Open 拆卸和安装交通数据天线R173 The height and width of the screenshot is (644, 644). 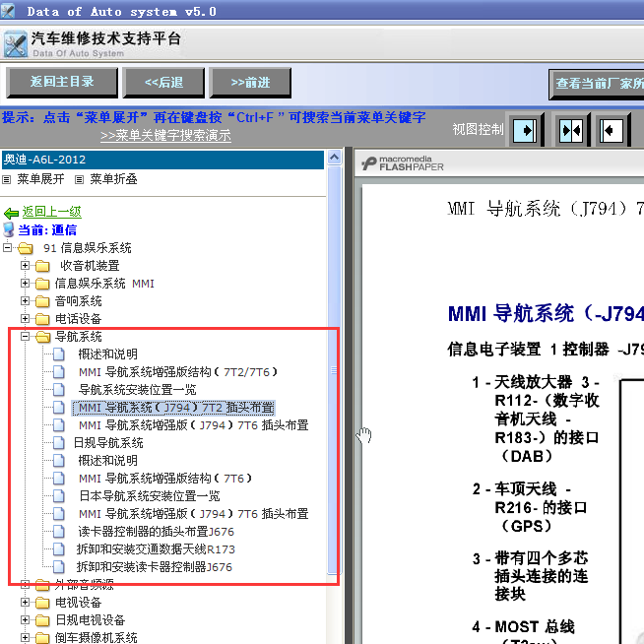156,549
